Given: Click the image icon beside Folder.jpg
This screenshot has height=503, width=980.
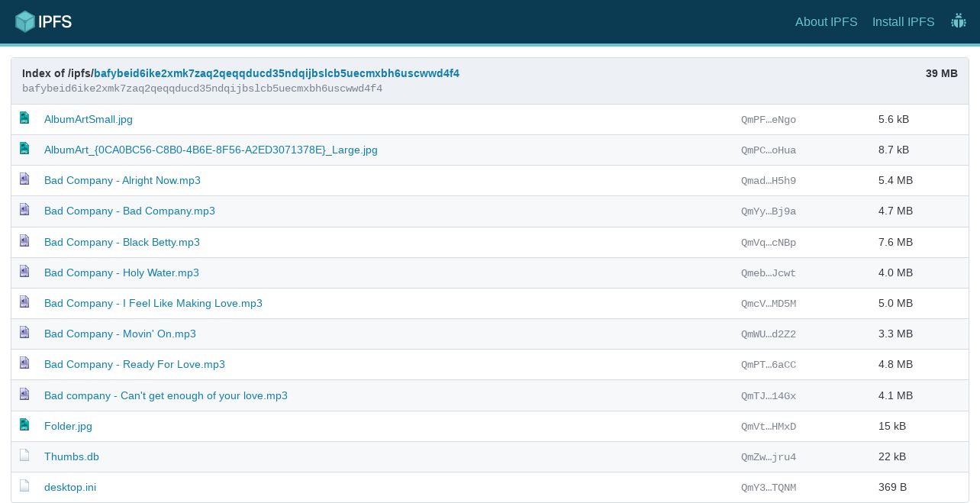Looking at the screenshot, I should point(24,425).
